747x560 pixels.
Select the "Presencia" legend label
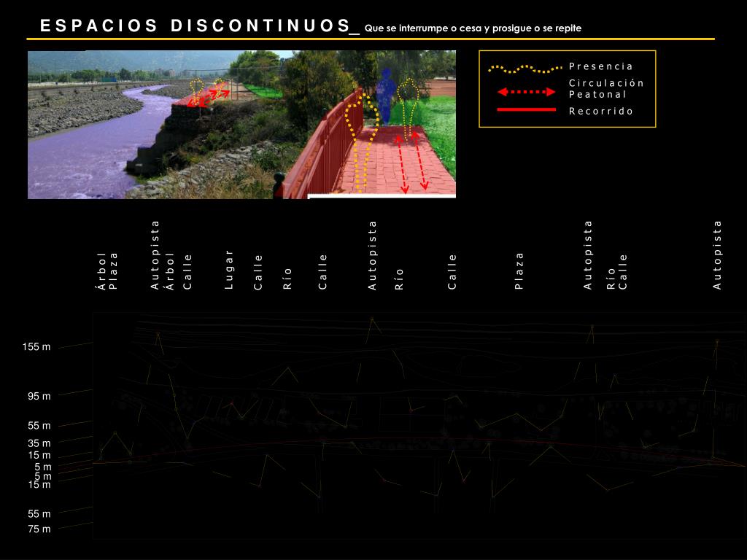coord(601,66)
